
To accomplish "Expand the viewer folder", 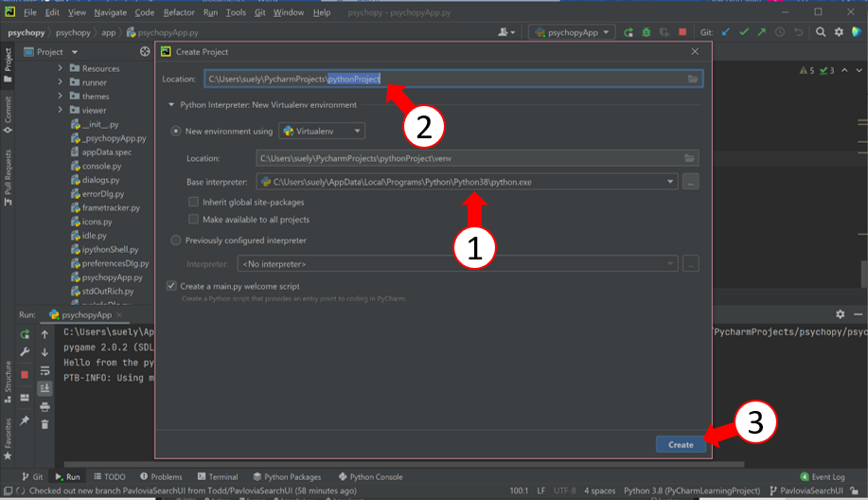I will (x=61, y=110).
